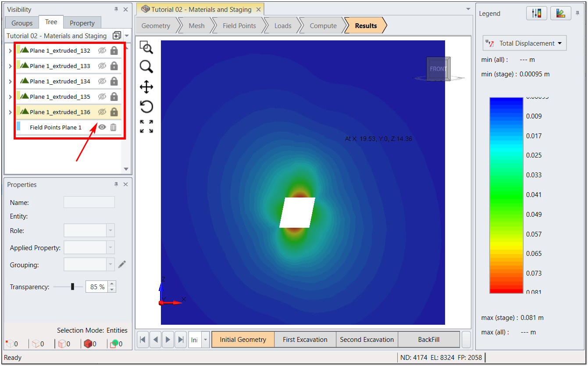
Task: Click the lock icon for Plane 1_extruded_132
Action: (x=114, y=50)
